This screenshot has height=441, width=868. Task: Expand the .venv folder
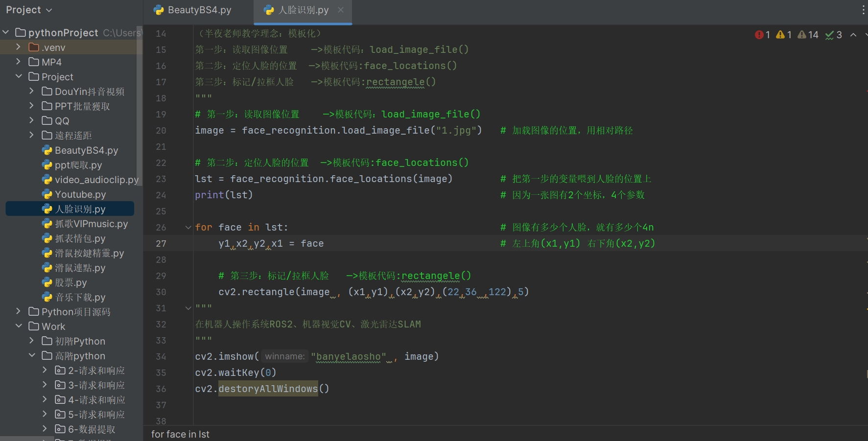tap(19, 47)
